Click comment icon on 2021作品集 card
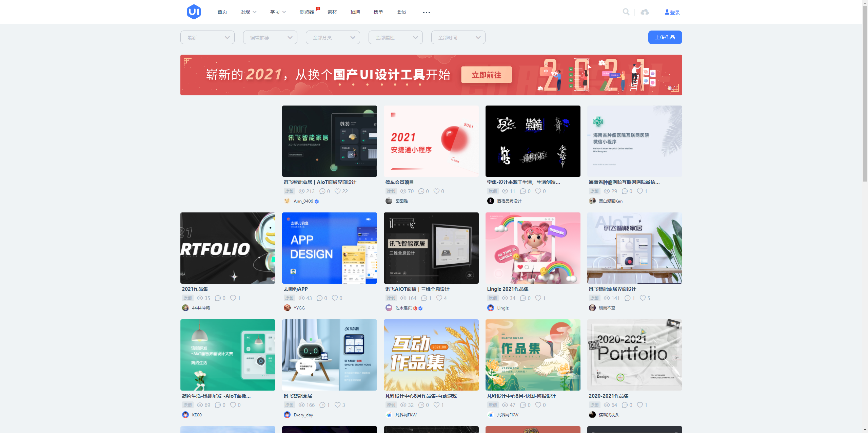The width and height of the screenshot is (868, 433). click(x=218, y=298)
